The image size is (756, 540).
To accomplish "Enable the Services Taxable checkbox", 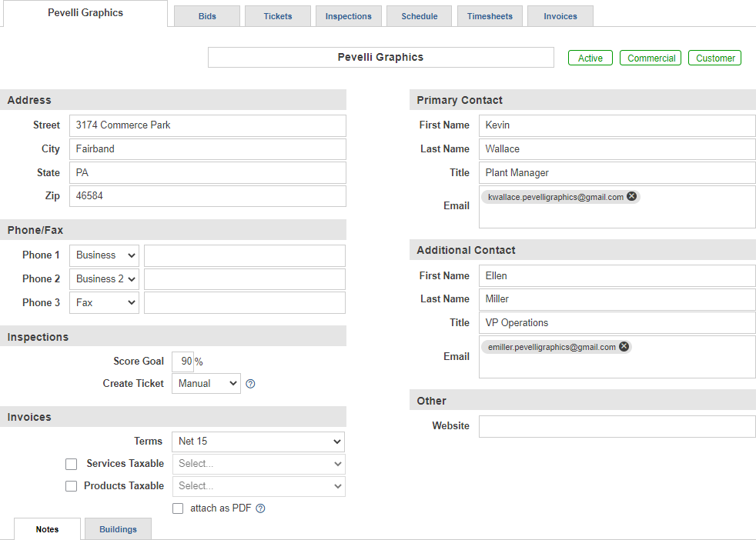I will (72, 464).
